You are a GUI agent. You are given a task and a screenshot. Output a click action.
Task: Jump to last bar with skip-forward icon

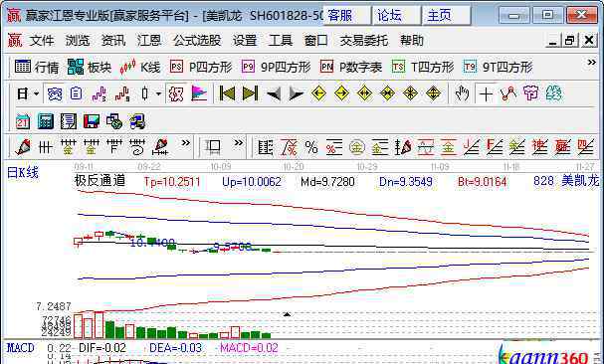click(250, 93)
